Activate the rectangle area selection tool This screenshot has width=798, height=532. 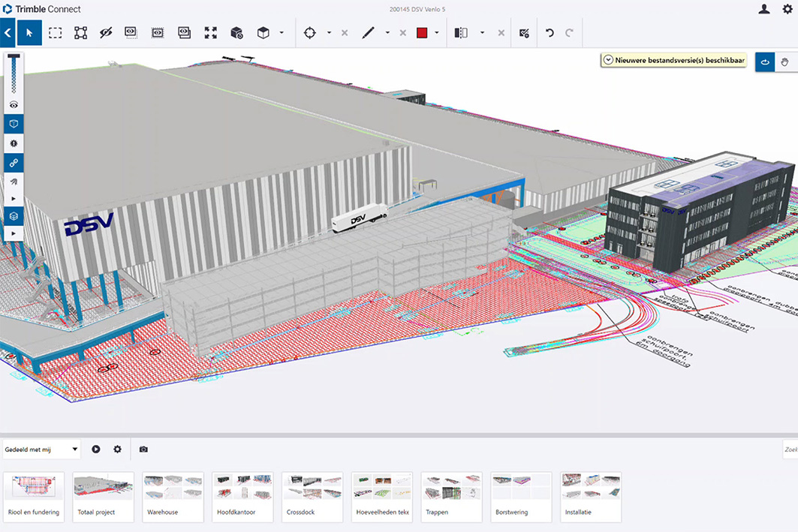point(55,33)
